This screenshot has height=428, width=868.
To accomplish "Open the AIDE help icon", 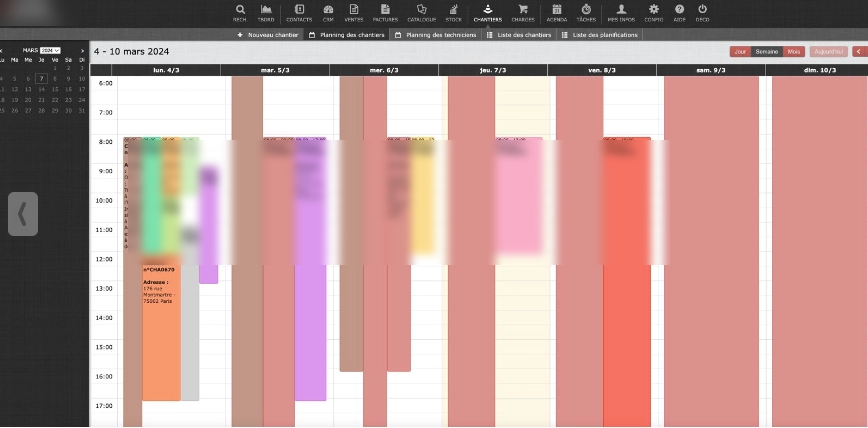I will click(x=679, y=13).
